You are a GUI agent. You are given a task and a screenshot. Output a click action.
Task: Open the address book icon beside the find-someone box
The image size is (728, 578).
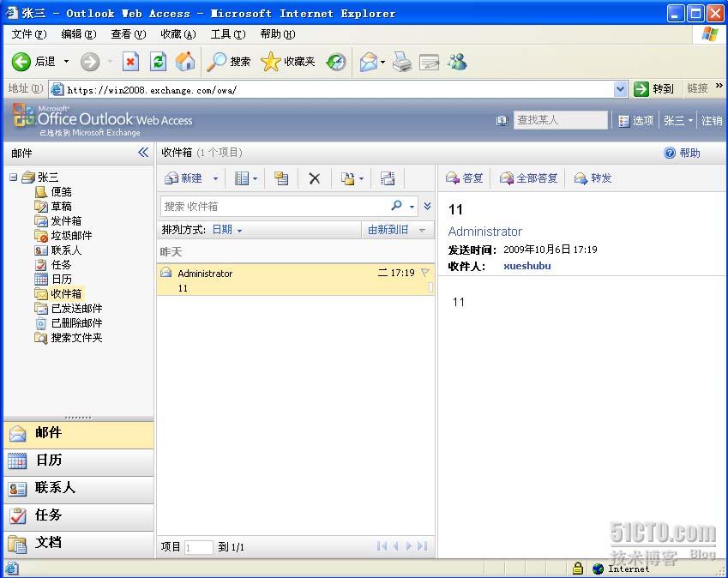point(502,121)
